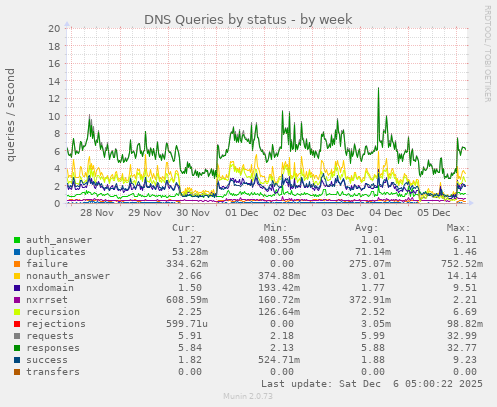Click the queries / second axis label
The width and height of the screenshot is (497, 407).
click(11, 115)
